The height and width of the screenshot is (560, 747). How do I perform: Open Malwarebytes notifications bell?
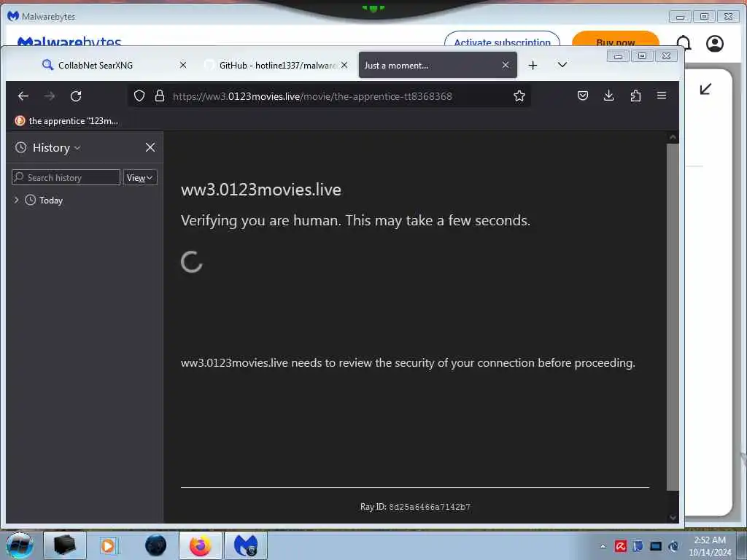(x=684, y=42)
